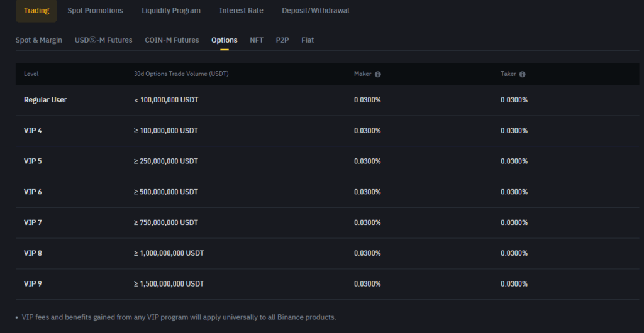Image resolution: width=644 pixels, height=333 pixels.
Task: Select Spot & Margin sub-tab
Action: [x=39, y=40]
